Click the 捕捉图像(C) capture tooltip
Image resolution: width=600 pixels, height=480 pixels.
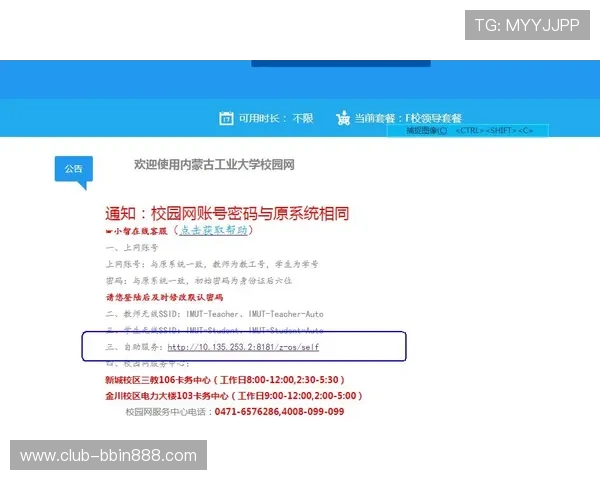point(468,130)
